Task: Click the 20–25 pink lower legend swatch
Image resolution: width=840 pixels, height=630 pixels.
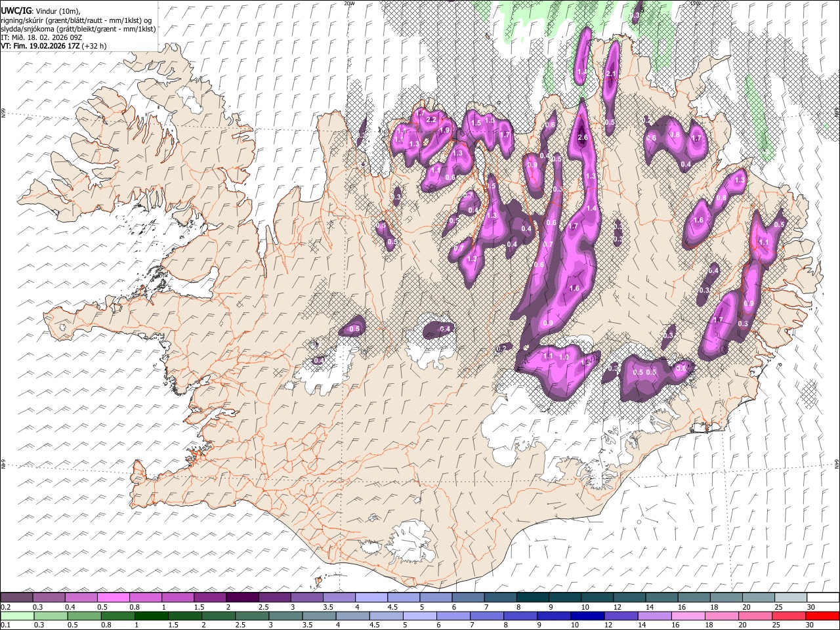Action: [x=757, y=616]
